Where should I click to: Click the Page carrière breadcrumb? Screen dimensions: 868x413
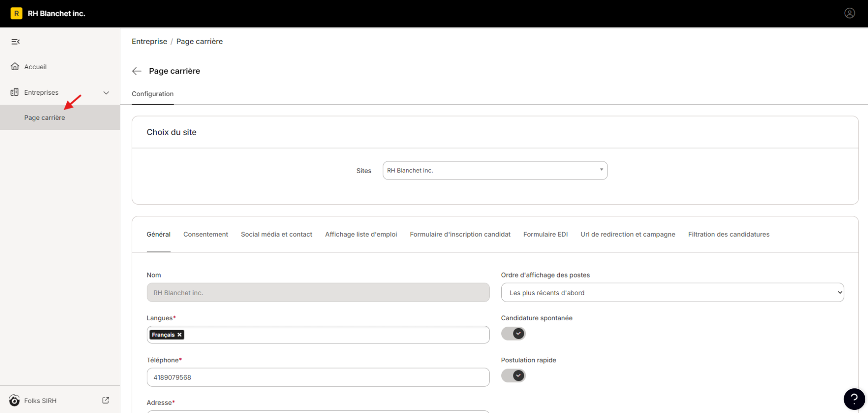click(200, 41)
